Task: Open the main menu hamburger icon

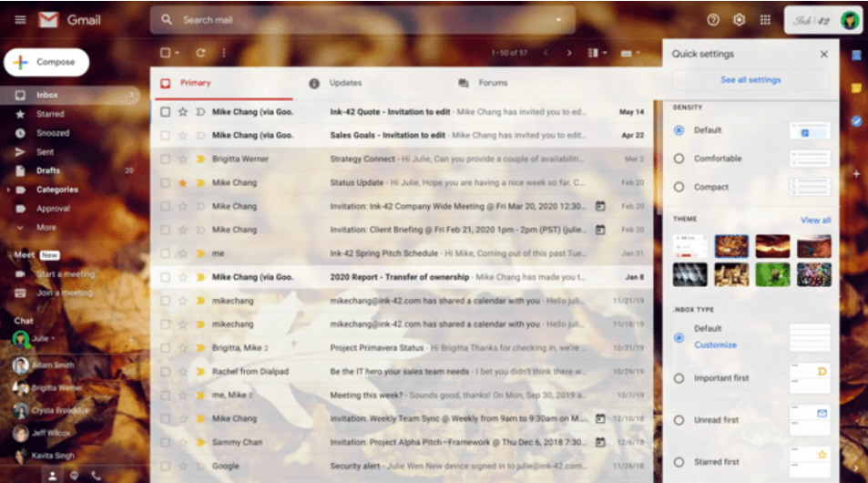Action: point(20,20)
